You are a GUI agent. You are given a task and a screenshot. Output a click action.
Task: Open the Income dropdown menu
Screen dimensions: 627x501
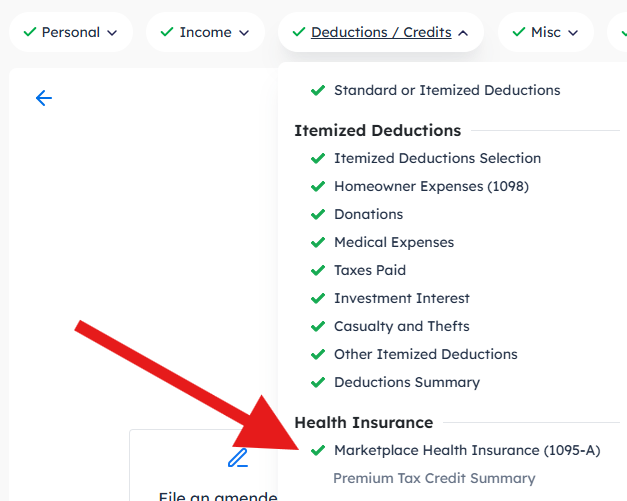click(x=205, y=32)
